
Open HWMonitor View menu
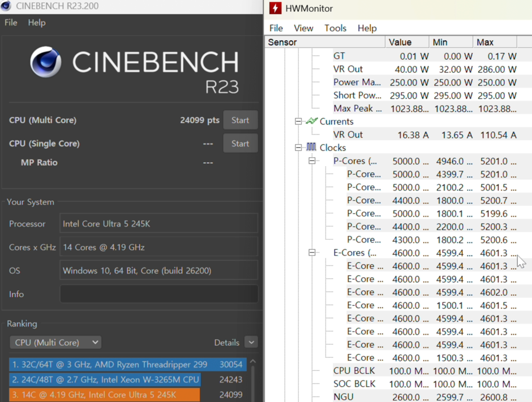(303, 28)
